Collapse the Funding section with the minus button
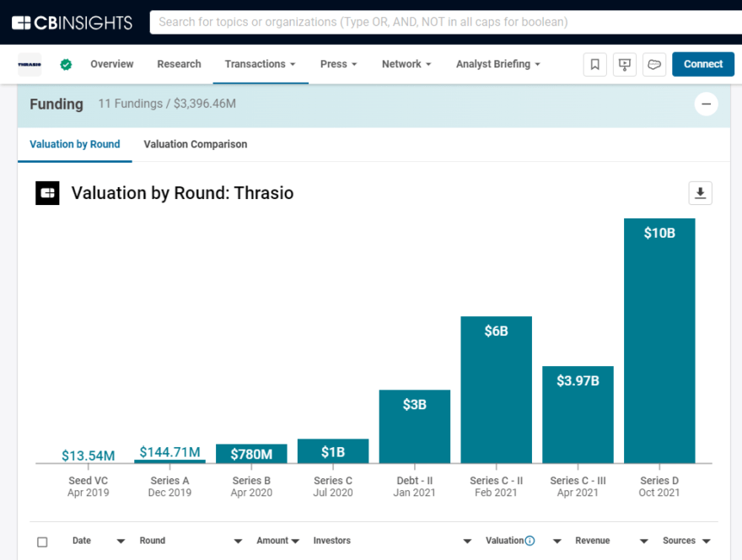Image resolution: width=742 pixels, height=560 pixels. point(707,104)
